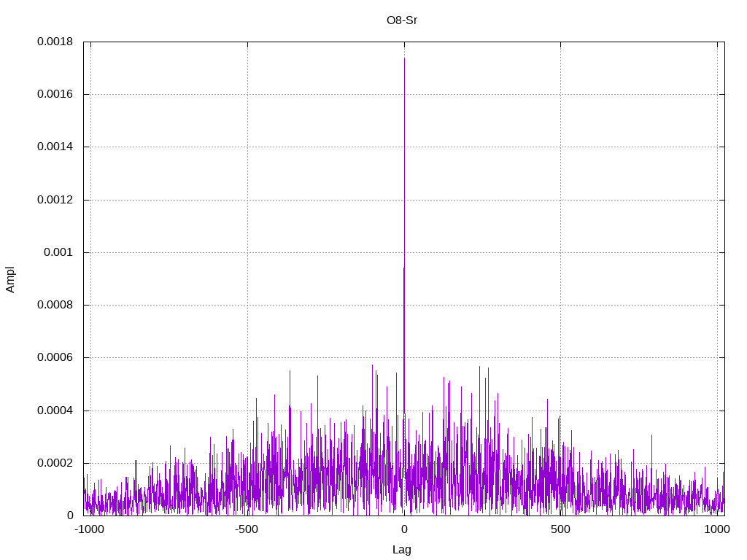Viewport: 747px width, 560px height.
Task: Click the y-axis value 0.0008
Action: pos(55,305)
